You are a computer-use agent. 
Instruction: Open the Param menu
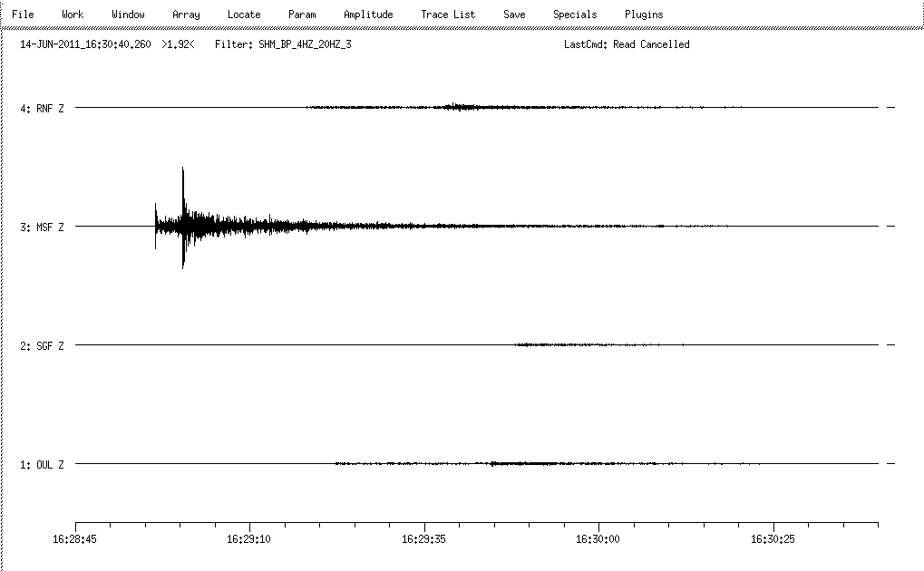(x=302, y=15)
